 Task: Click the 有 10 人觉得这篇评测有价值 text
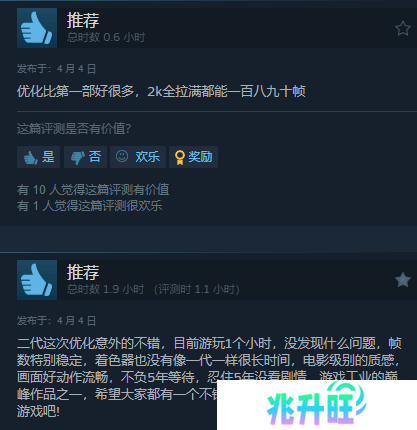[93, 190]
